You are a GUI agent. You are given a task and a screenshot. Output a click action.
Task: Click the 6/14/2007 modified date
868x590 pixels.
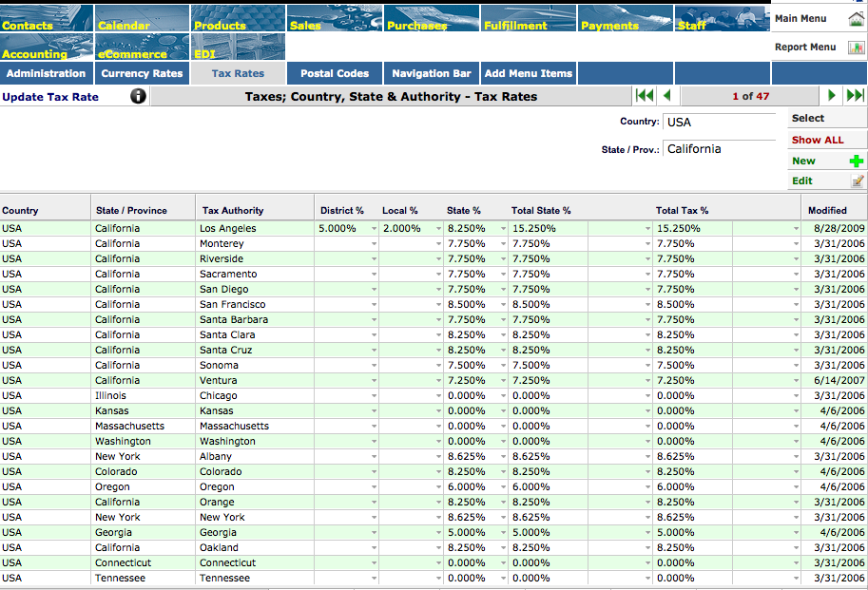point(839,380)
